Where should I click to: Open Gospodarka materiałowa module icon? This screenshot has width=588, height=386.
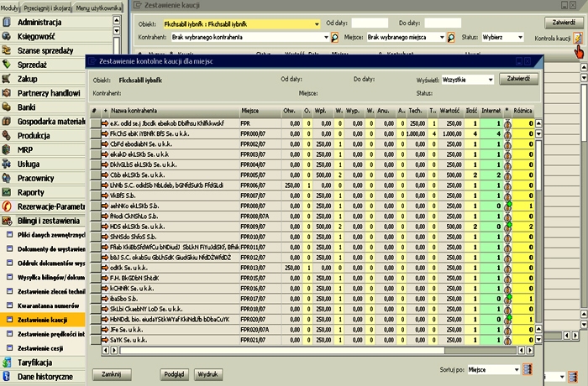[x=7, y=122]
